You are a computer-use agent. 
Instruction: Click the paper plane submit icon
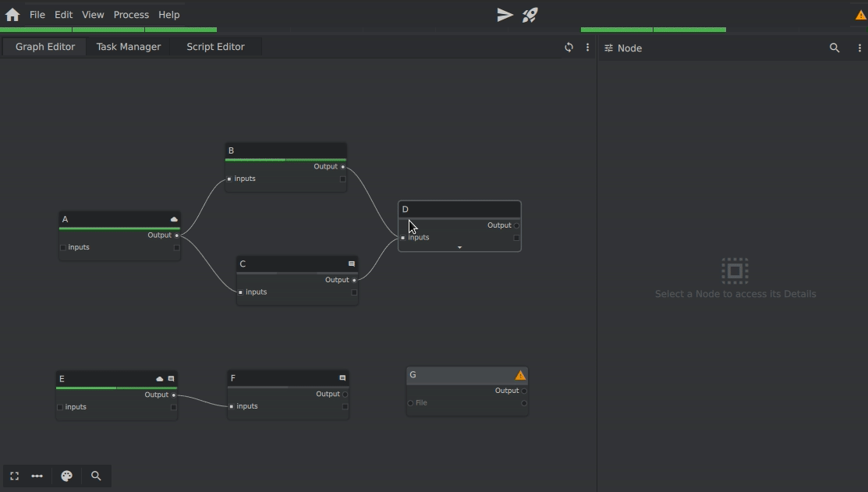click(x=505, y=15)
